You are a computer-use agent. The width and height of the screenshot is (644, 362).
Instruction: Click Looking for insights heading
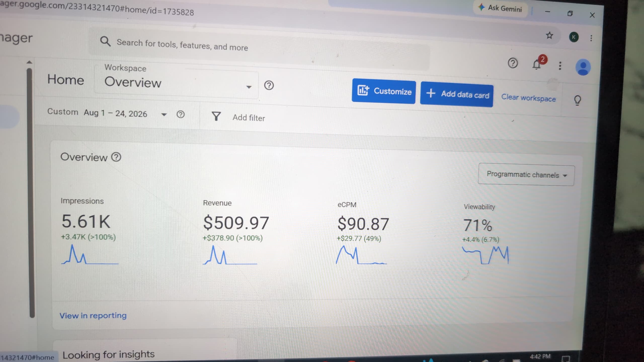coord(108,354)
